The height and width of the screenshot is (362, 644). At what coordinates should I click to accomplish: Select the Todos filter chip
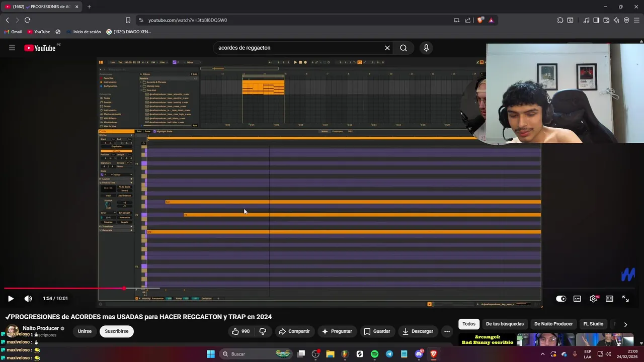tap(469, 324)
